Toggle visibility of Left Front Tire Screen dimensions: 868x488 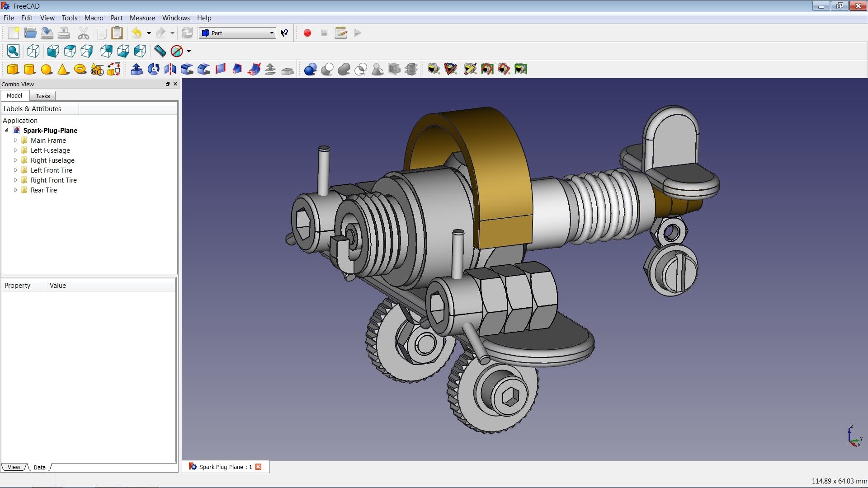pyautogui.click(x=51, y=170)
